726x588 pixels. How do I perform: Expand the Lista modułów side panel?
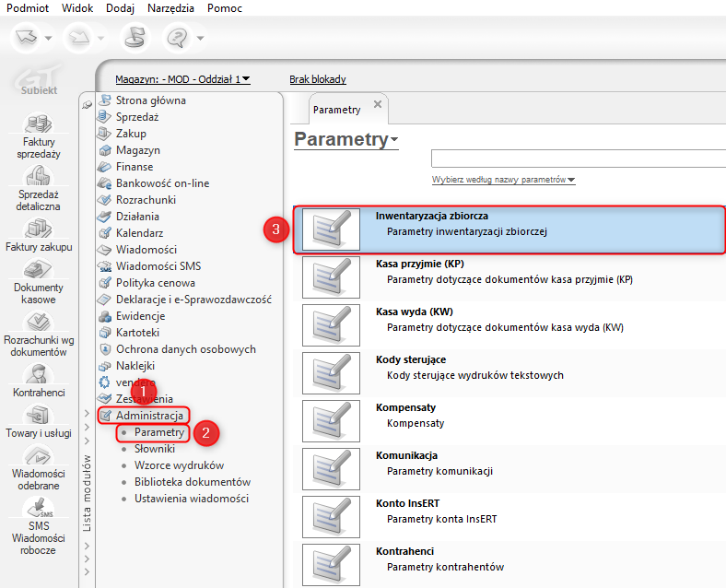tap(87, 493)
